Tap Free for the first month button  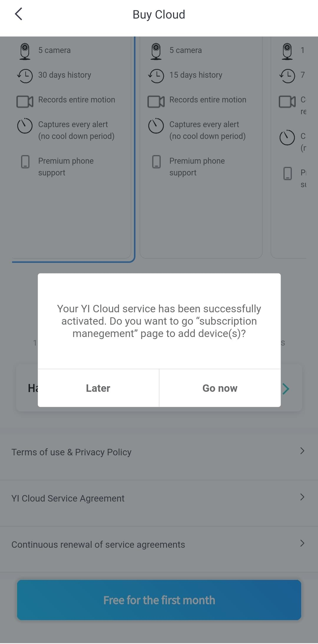(159, 600)
